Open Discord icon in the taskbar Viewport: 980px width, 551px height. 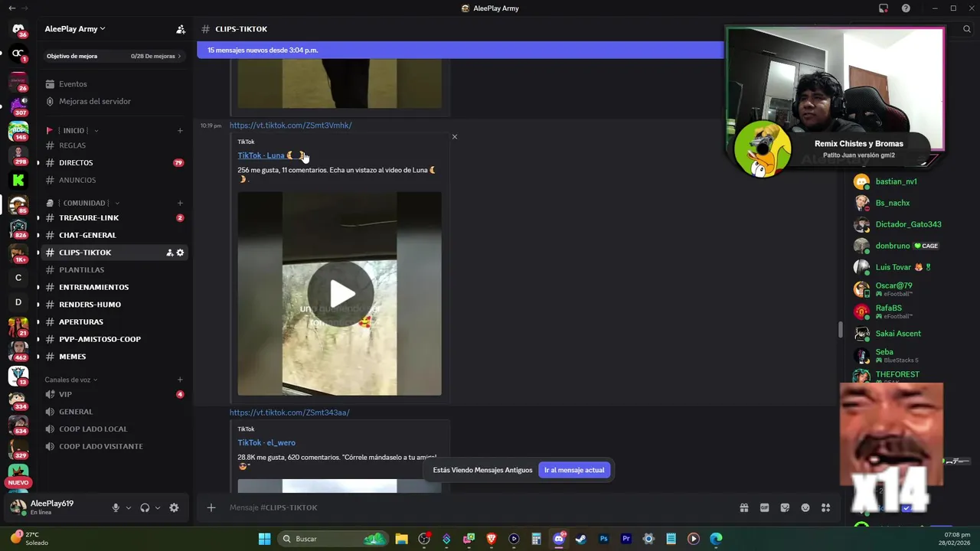[x=559, y=539]
